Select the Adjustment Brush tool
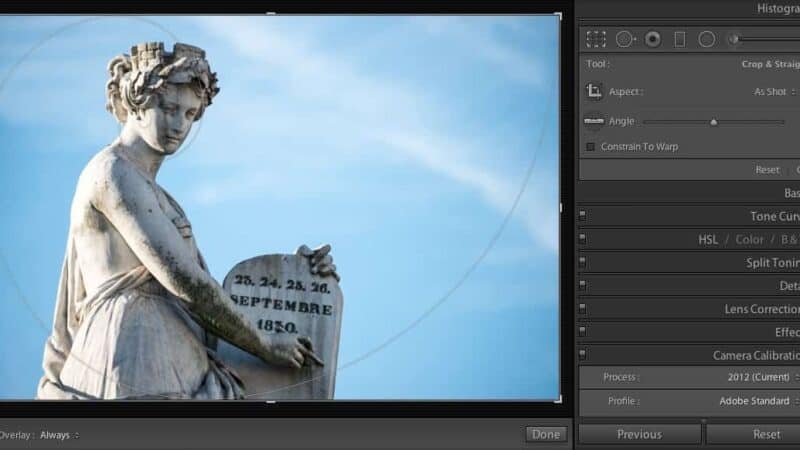Viewport: 800px width, 450px height. [x=734, y=39]
